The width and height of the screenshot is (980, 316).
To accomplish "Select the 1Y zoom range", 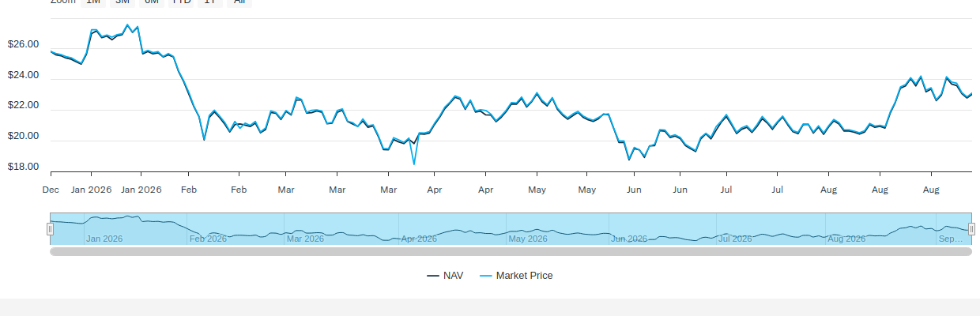I will click(x=210, y=2).
